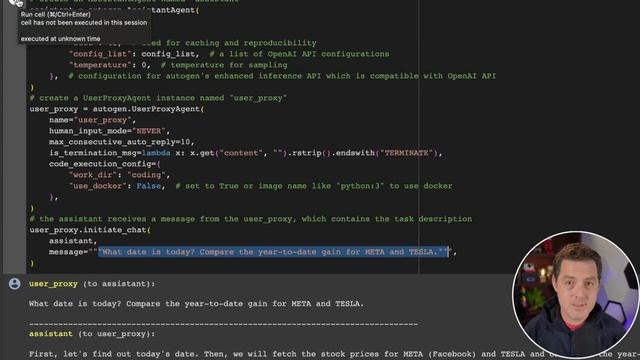Screen dimensions: 640x360
Task: Click the "config_list": config_list code line
Action: [x=134, y=54]
